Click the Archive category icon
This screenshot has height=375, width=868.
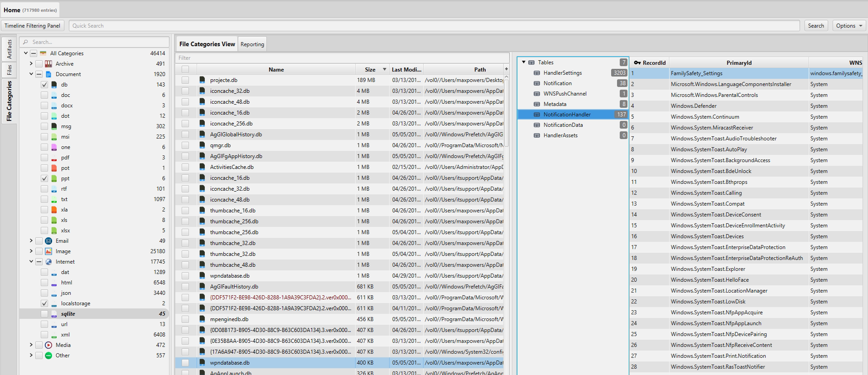48,64
